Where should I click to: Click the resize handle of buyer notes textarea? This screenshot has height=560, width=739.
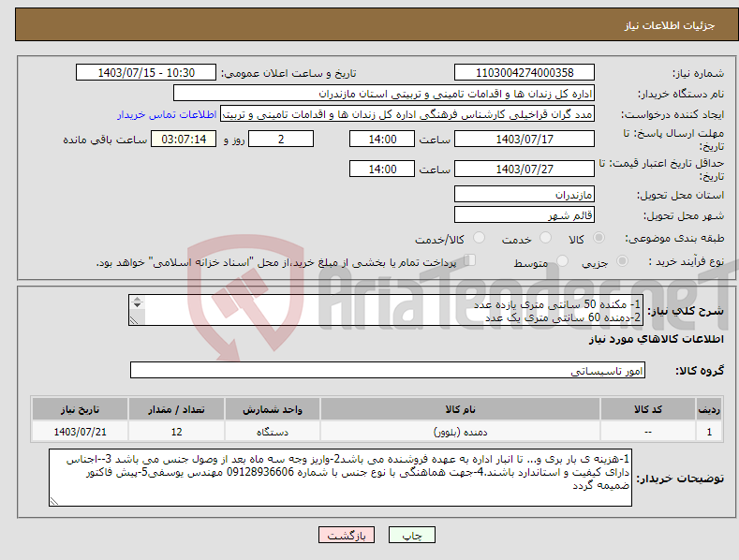click(x=54, y=502)
